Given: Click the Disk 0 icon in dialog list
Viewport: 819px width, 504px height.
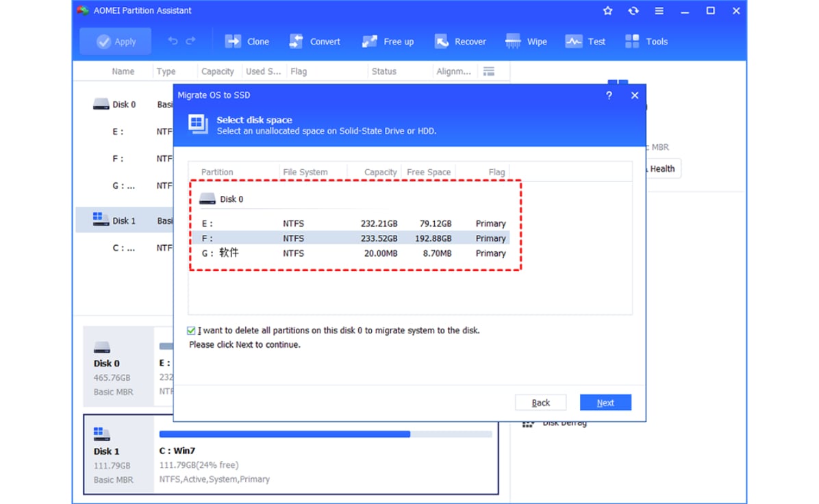Looking at the screenshot, I should point(207,199).
